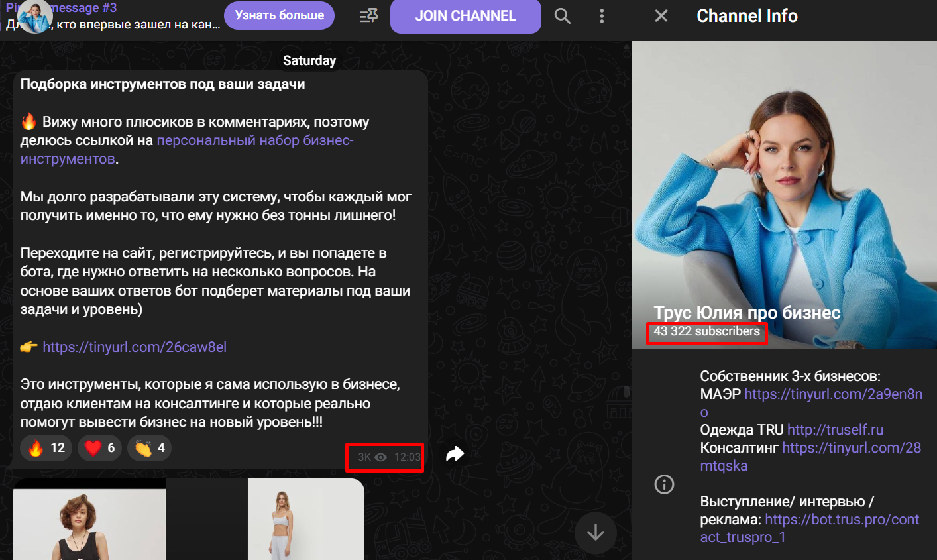Click the 'Собственник 3-х бизнесов:' description line
The height and width of the screenshot is (560, 937).
pyautogui.click(x=790, y=376)
